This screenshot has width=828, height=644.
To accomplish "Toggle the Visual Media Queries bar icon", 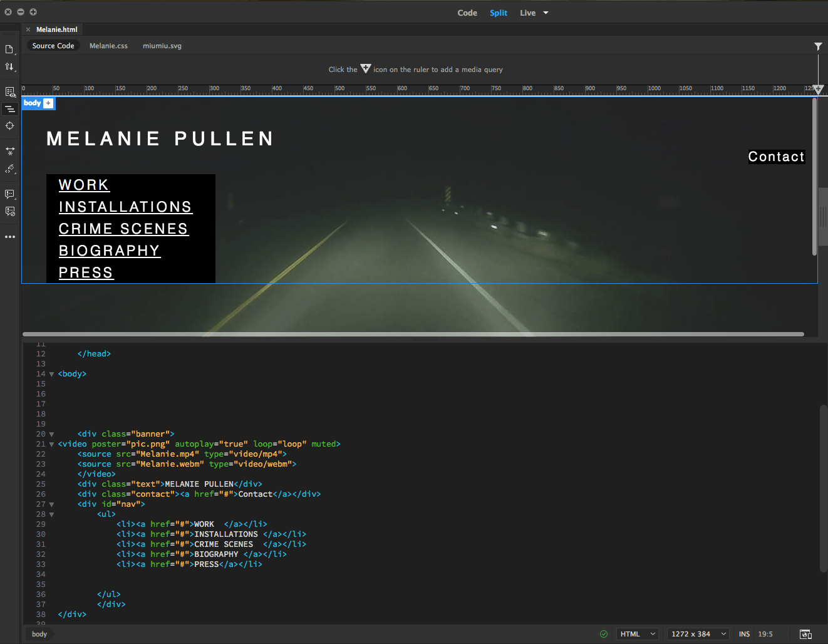I will (9, 109).
